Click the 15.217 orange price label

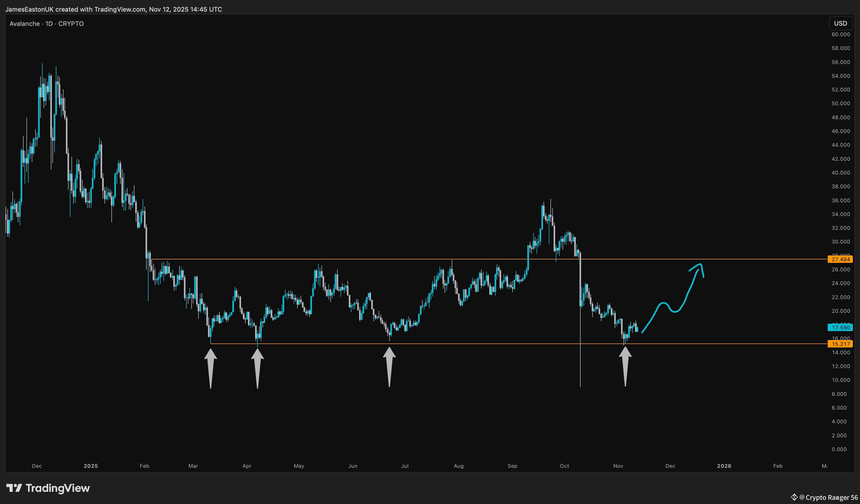click(840, 344)
